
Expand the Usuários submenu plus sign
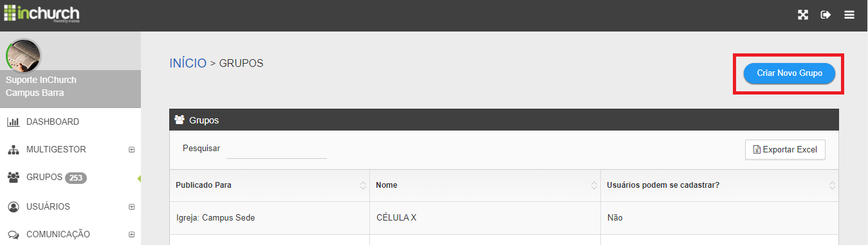click(131, 207)
